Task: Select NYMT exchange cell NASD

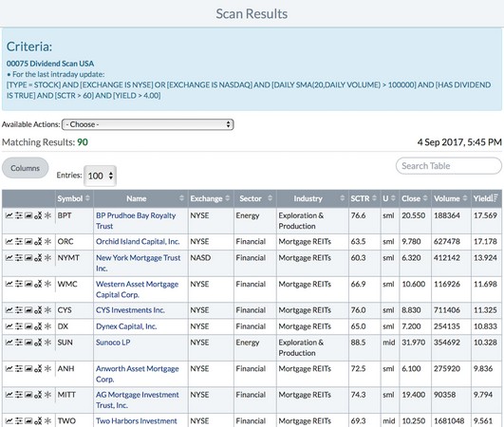Action: point(200,258)
